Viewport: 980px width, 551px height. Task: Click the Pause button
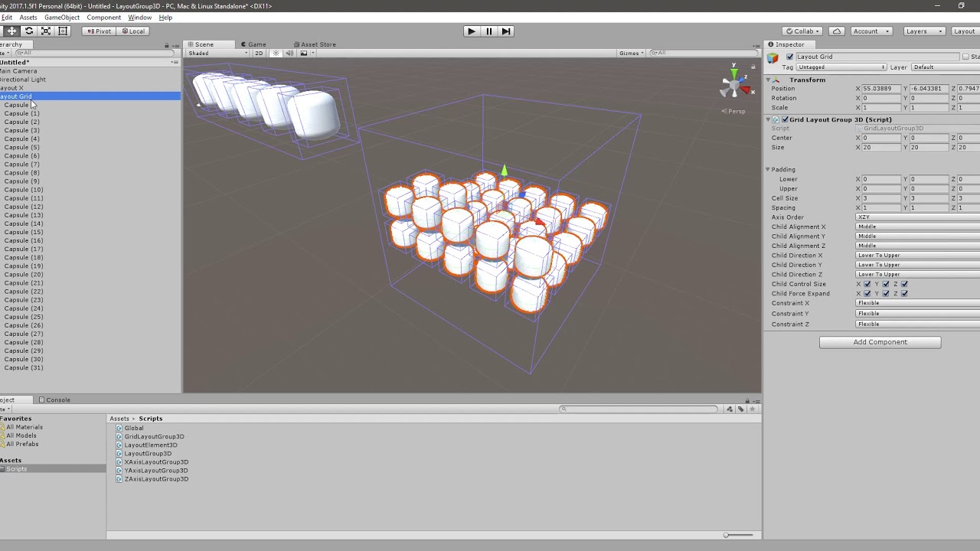[488, 31]
